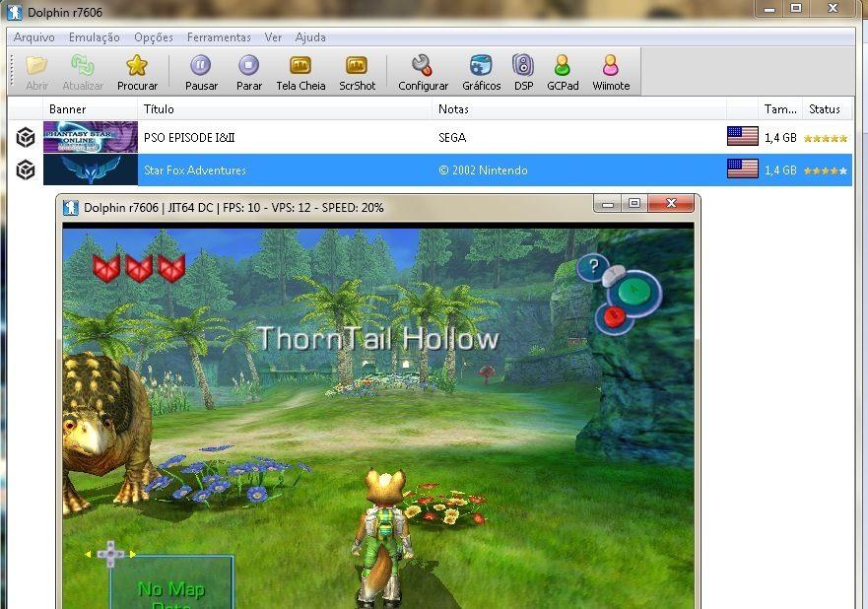Close the game render window

pos(671,204)
